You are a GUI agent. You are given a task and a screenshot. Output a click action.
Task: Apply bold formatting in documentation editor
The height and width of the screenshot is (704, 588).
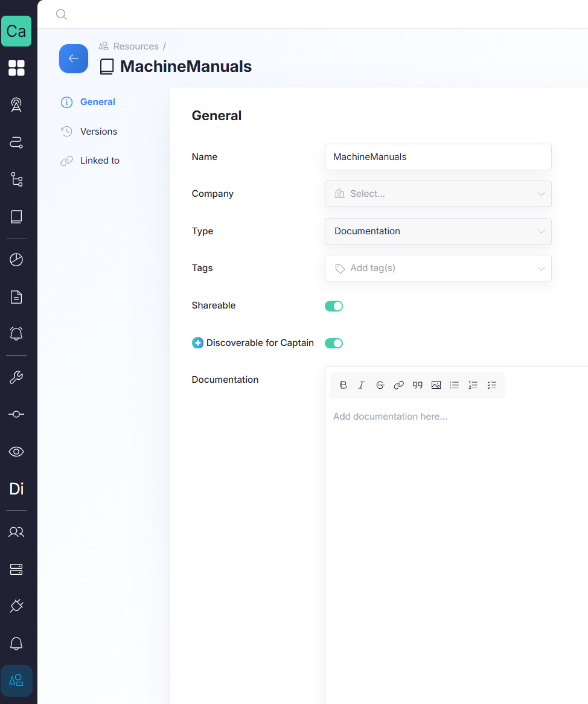pyautogui.click(x=344, y=385)
